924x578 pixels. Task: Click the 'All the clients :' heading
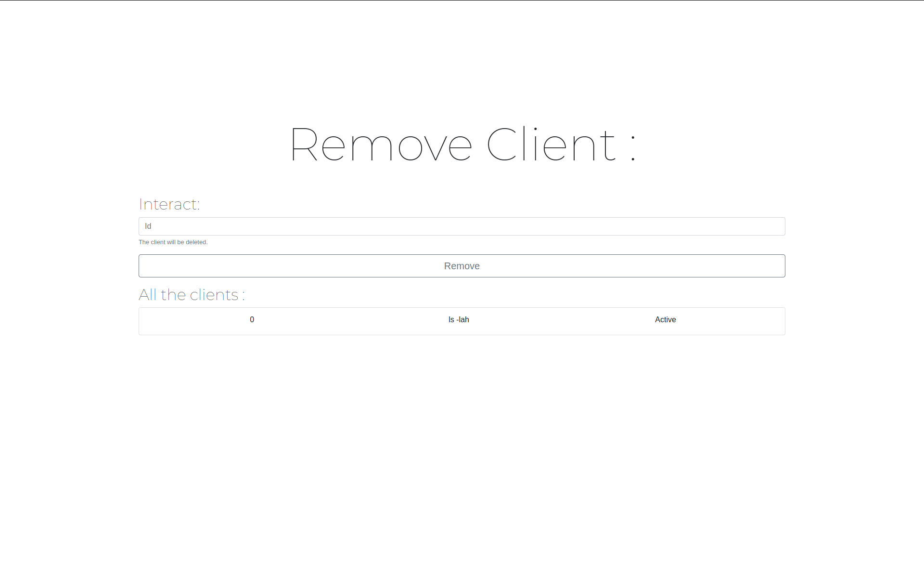click(192, 295)
